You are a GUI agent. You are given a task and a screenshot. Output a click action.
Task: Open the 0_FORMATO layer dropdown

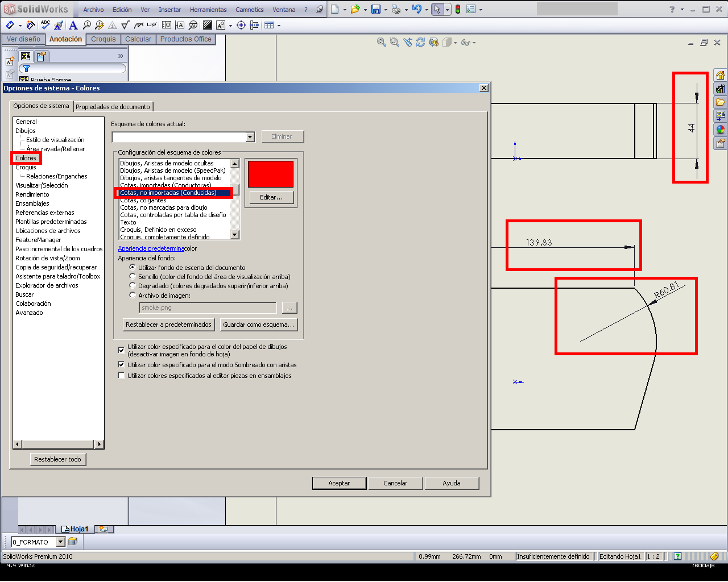coord(61,542)
